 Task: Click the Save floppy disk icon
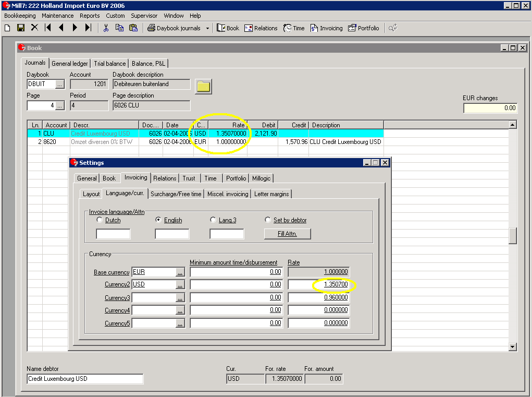[21, 28]
